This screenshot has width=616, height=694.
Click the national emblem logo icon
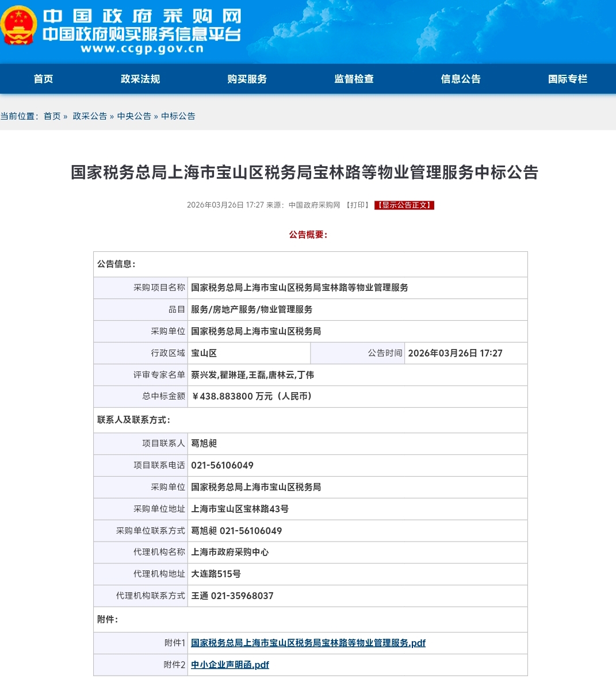pos(18,26)
